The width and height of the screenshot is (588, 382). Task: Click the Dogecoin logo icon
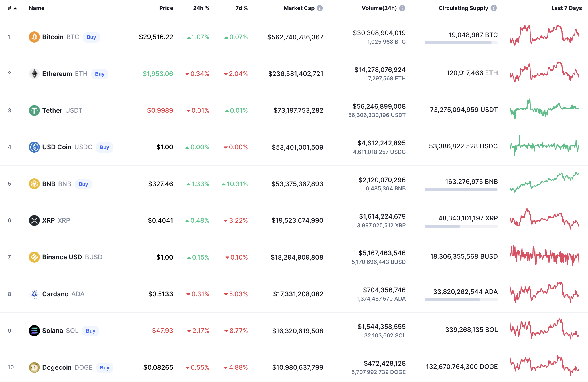[34, 367]
